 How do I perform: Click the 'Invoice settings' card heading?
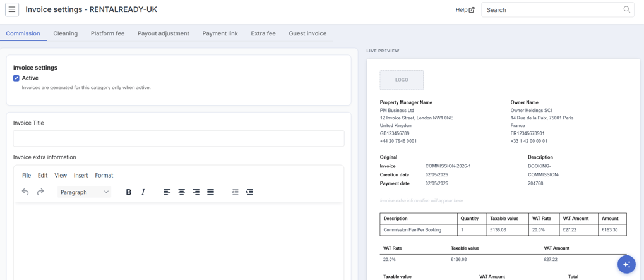35,68
